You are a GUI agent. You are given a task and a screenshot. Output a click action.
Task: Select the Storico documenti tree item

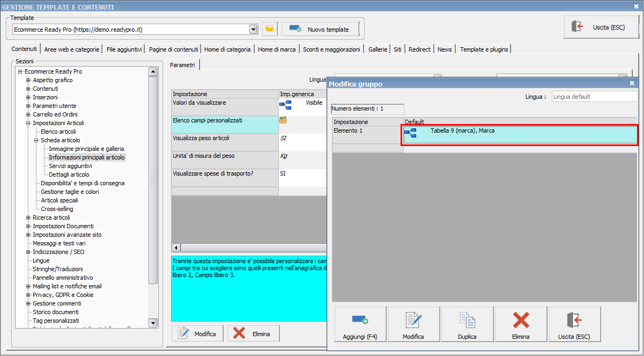pos(56,312)
